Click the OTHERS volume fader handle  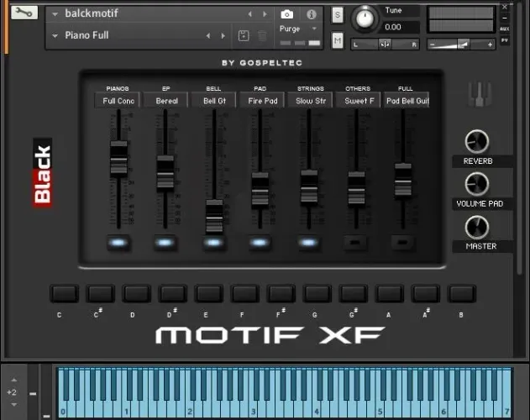(x=357, y=189)
